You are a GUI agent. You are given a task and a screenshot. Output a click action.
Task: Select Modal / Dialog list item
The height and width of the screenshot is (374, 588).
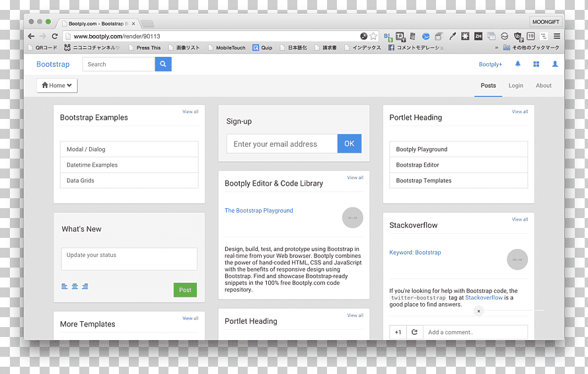pyautogui.click(x=129, y=149)
